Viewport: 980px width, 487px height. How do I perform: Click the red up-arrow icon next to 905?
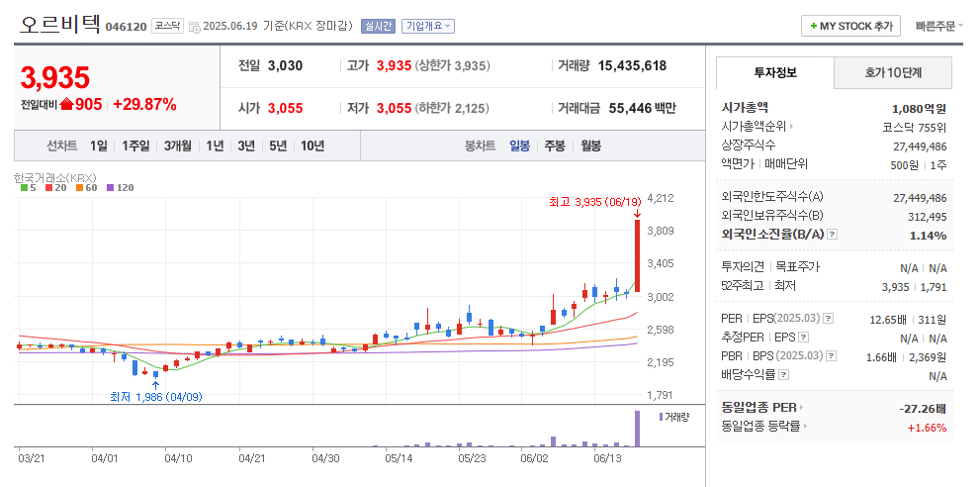(66, 105)
